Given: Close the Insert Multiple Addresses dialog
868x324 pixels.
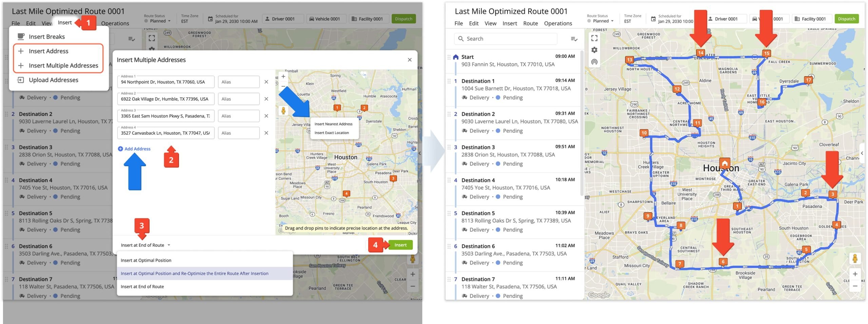Looking at the screenshot, I should click(410, 60).
